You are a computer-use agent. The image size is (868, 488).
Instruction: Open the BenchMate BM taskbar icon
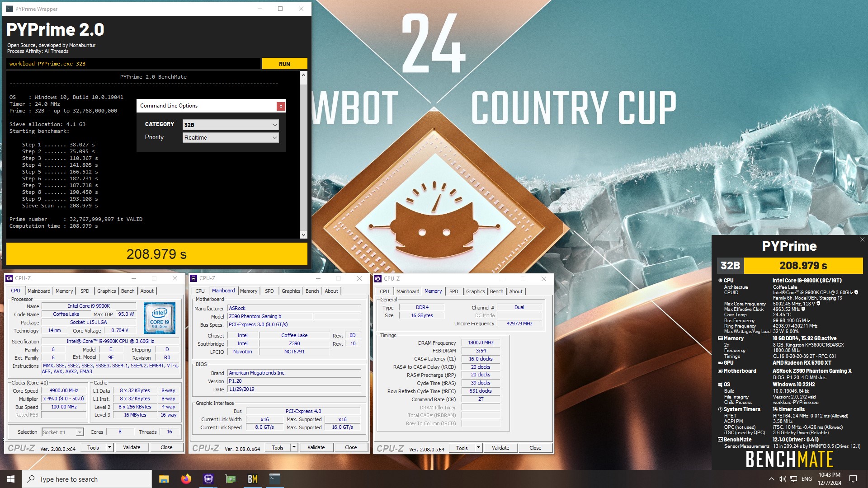coord(252,479)
